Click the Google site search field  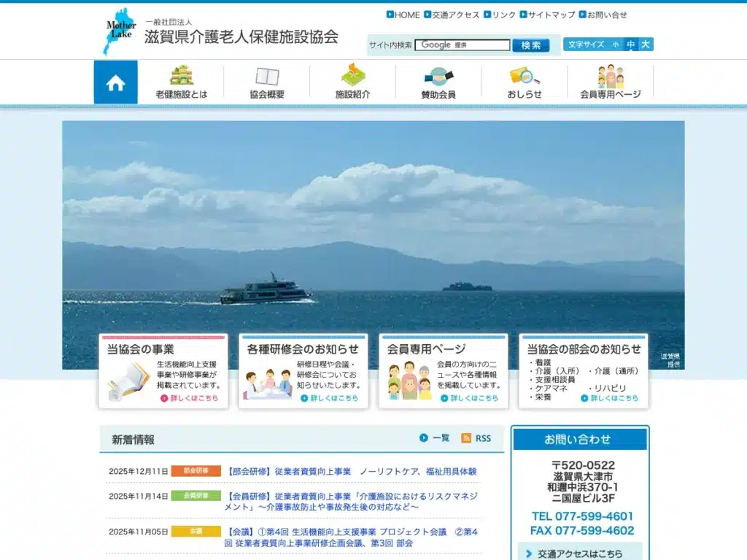tap(462, 44)
